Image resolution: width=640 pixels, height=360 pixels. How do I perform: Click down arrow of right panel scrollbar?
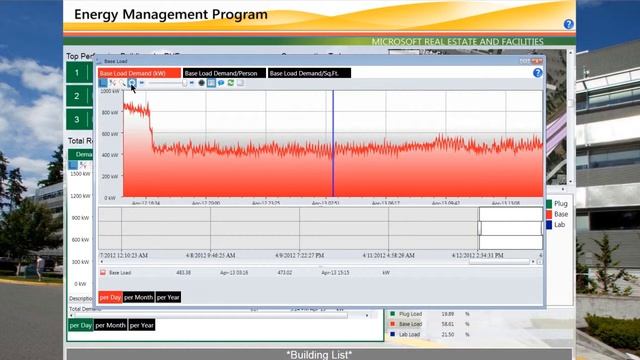[x=570, y=181]
